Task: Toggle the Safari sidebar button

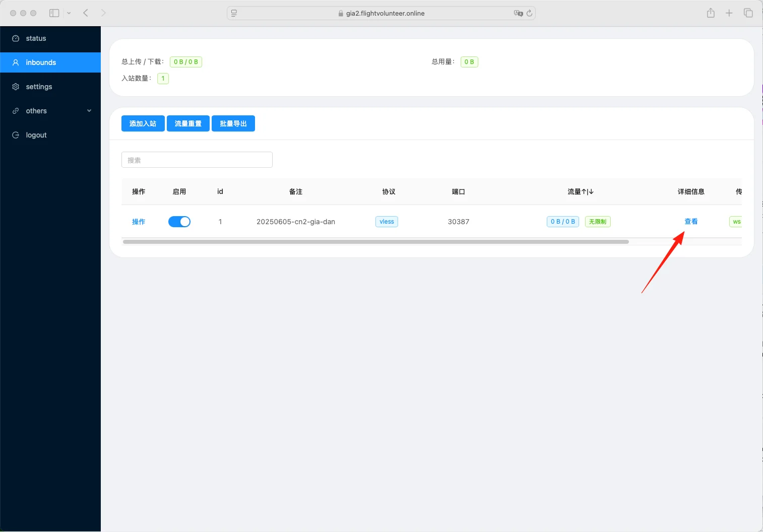Action: pyautogui.click(x=54, y=13)
